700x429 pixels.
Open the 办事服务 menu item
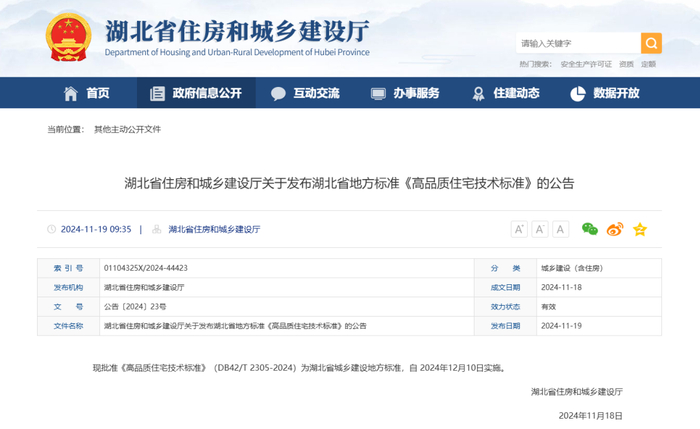[x=417, y=93]
